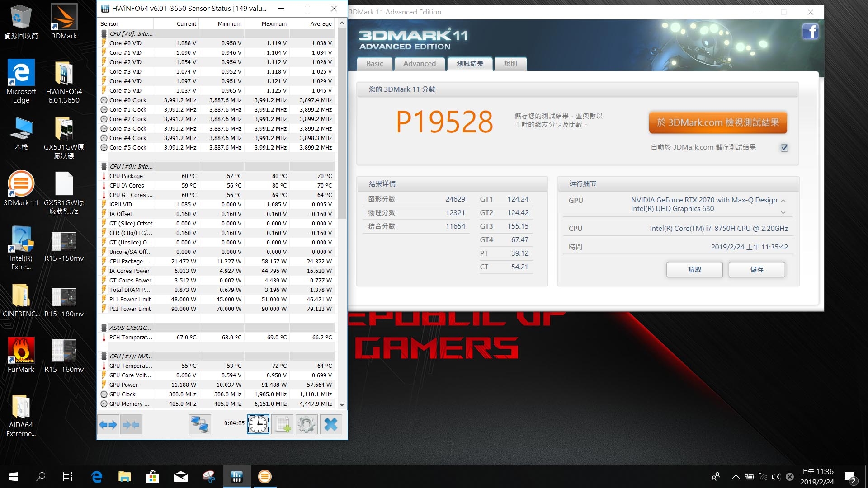Image resolution: width=868 pixels, height=488 pixels.
Task: Reset HWiNFO sensor clock timer
Action: point(258,424)
